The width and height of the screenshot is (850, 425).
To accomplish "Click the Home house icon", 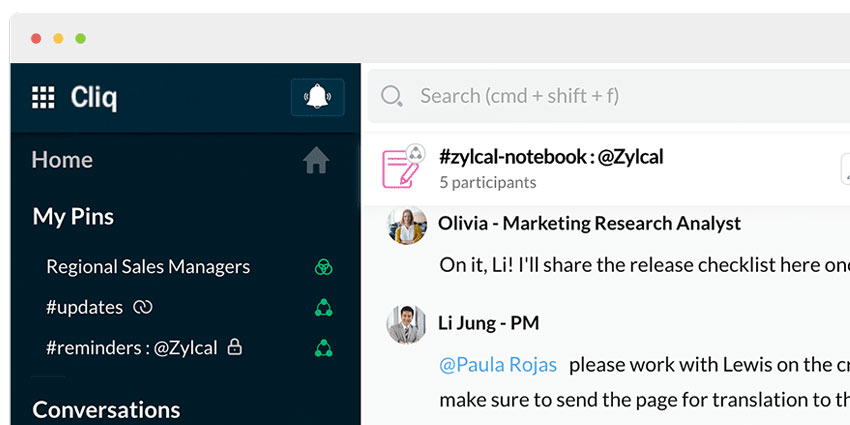I will [316, 160].
